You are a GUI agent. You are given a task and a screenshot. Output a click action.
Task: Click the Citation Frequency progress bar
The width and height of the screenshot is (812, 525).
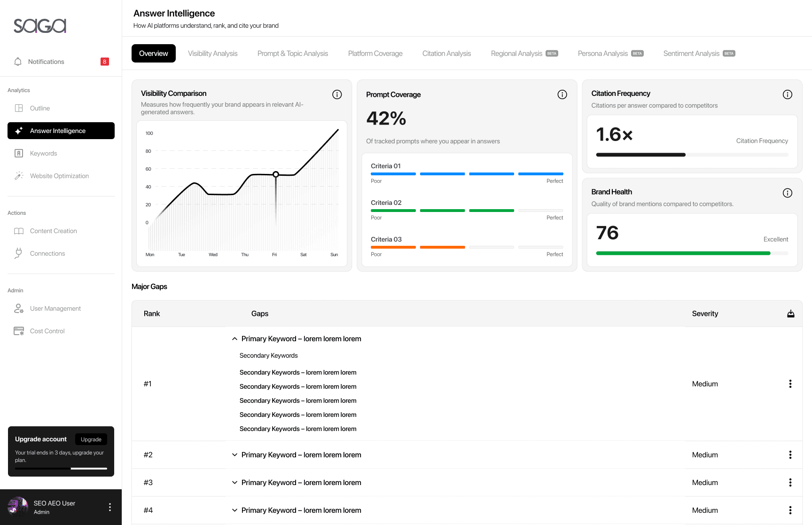click(692, 155)
